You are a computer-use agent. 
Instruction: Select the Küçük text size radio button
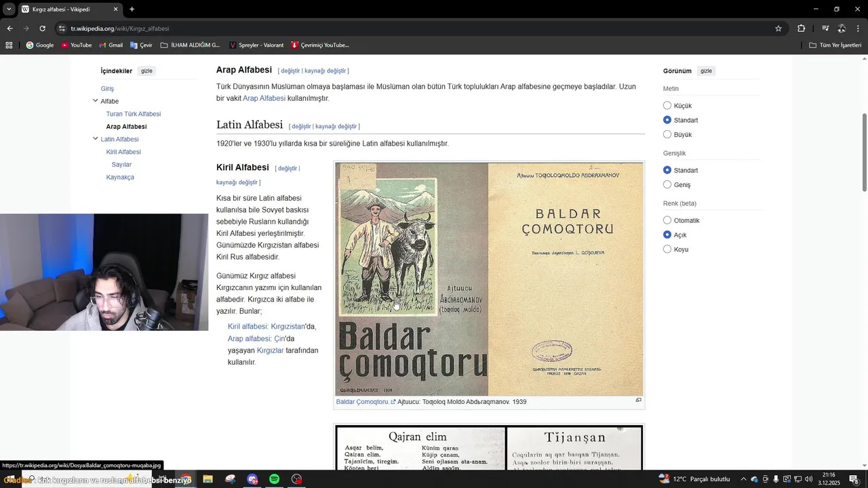coord(667,106)
